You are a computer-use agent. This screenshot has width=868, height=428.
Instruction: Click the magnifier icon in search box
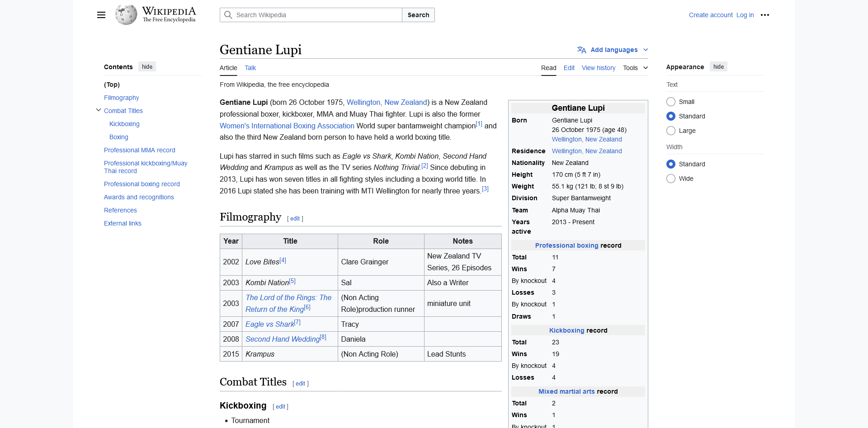(228, 15)
